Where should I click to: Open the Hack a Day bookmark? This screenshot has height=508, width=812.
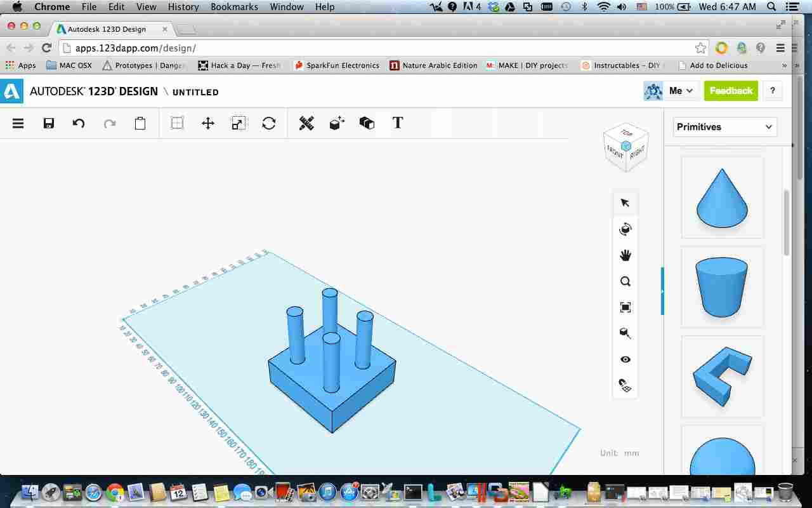tap(239, 65)
